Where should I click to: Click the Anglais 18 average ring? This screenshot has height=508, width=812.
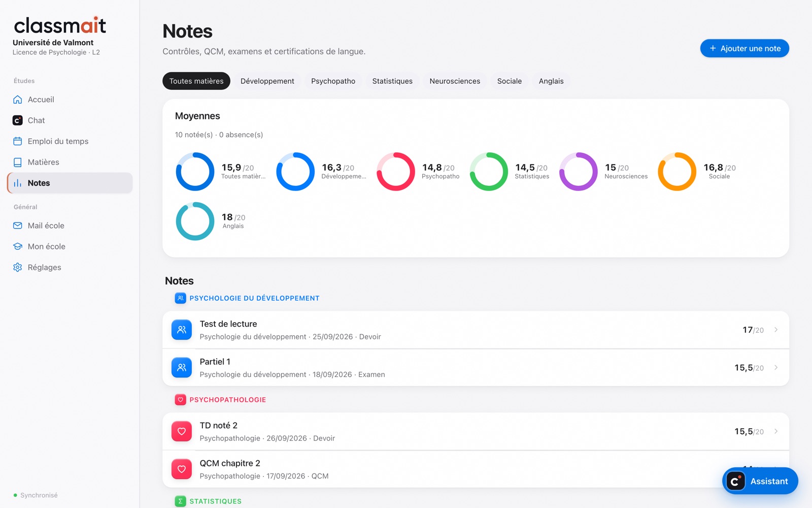(x=195, y=221)
